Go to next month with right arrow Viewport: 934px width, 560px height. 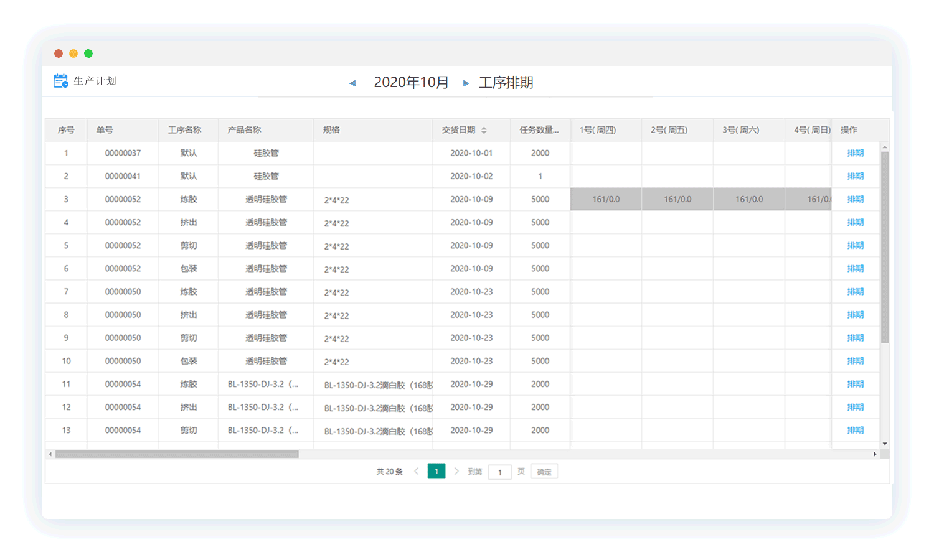466,83
